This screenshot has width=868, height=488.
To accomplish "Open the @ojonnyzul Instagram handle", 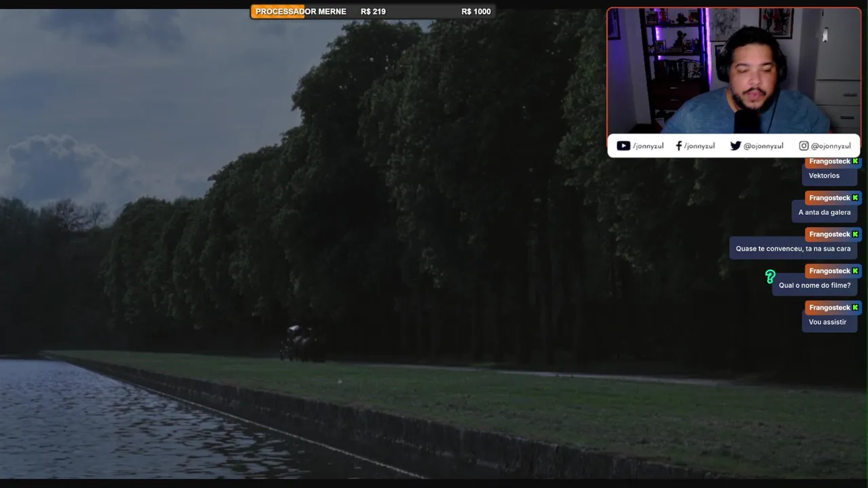I will click(x=831, y=146).
